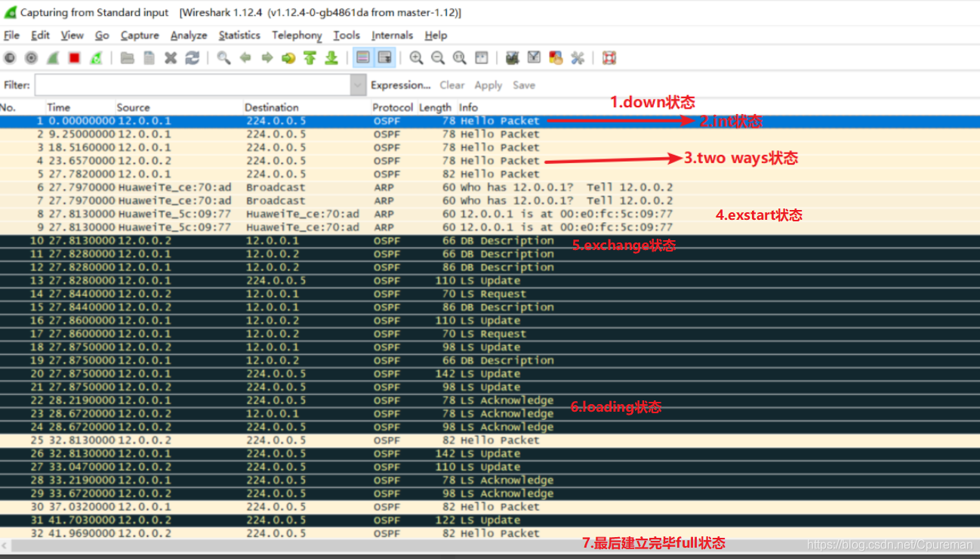Open the filter Expression... dialog
The height and width of the screenshot is (559, 980).
400,85
